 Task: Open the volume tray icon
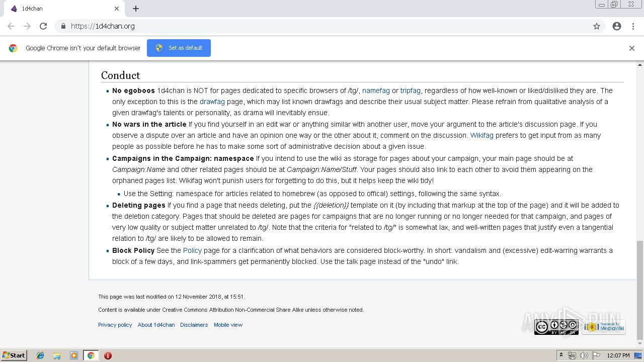[584, 355]
